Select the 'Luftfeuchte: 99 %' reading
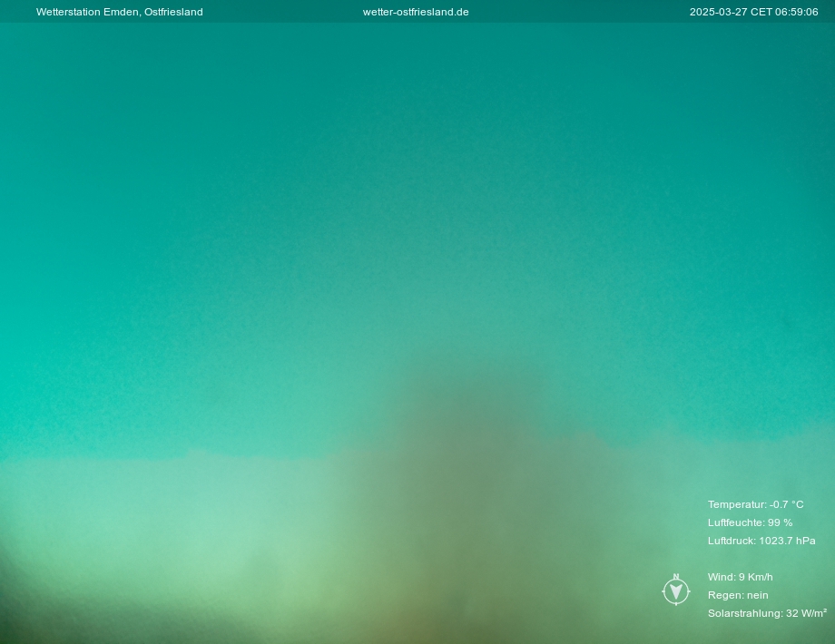Image resolution: width=835 pixels, height=644 pixels. tap(750, 522)
